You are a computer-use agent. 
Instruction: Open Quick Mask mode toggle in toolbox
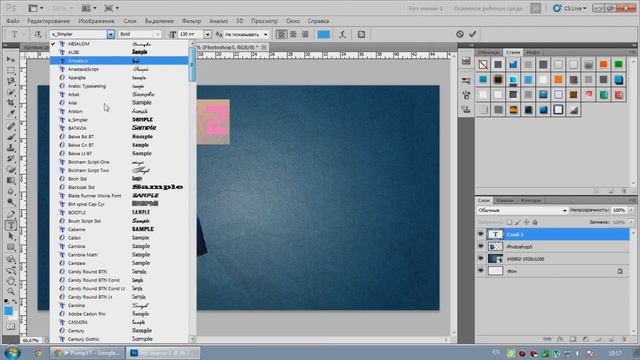click(x=11, y=327)
